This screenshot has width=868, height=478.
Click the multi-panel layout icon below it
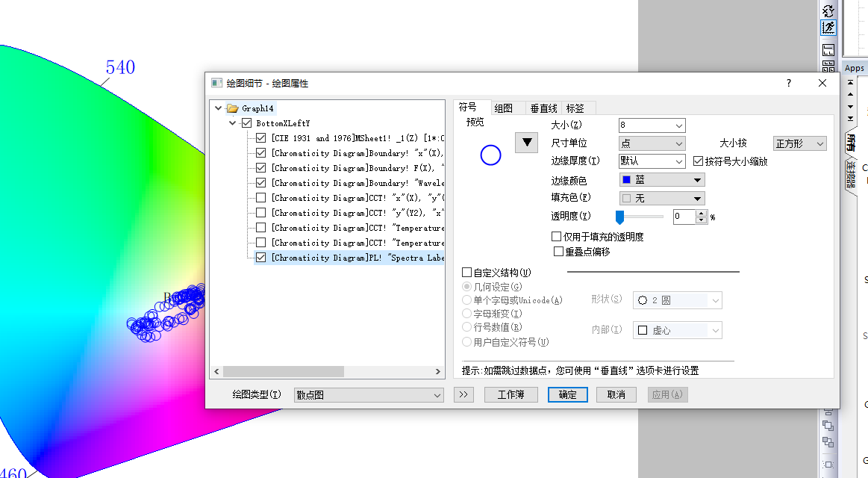pos(827,67)
